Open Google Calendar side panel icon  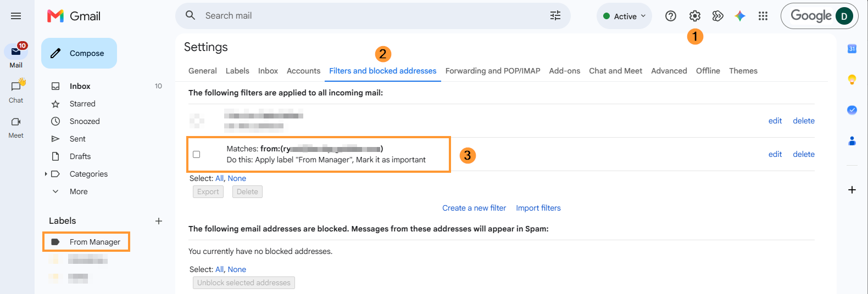click(852, 49)
